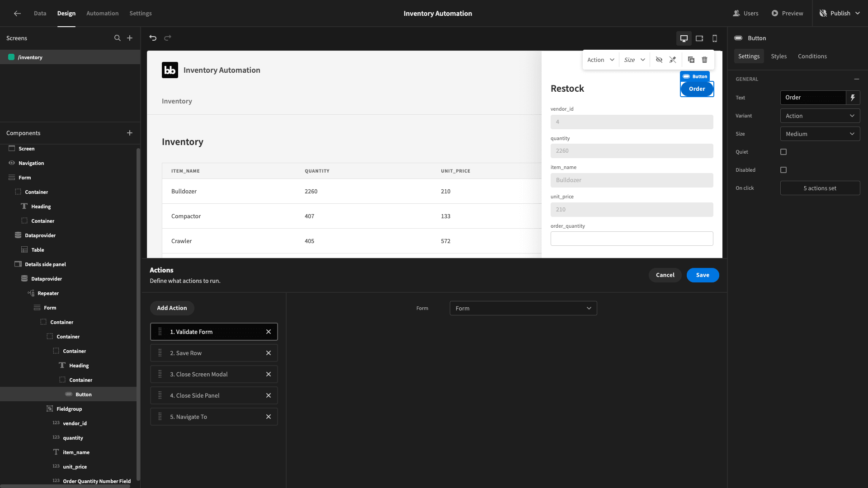Add a new screen with plus icon
This screenshot has height=488, width=868.
tap(130, 38)
